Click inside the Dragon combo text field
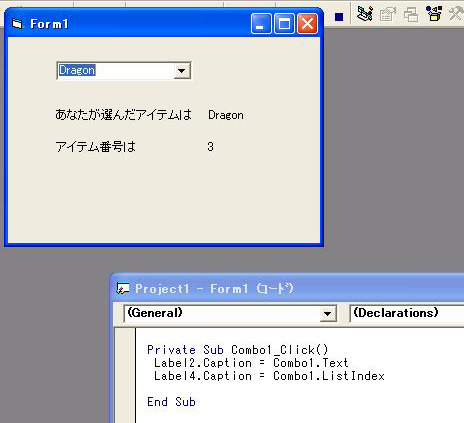The width and height of the screenshot is (464, 423). coord(115,71)
